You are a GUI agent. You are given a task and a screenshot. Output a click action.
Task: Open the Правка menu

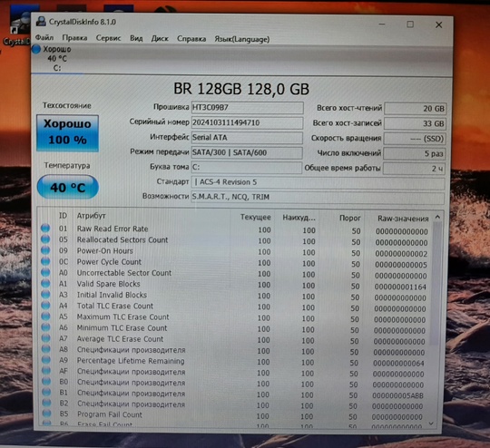pyautogui.click(x=74, y=38)
